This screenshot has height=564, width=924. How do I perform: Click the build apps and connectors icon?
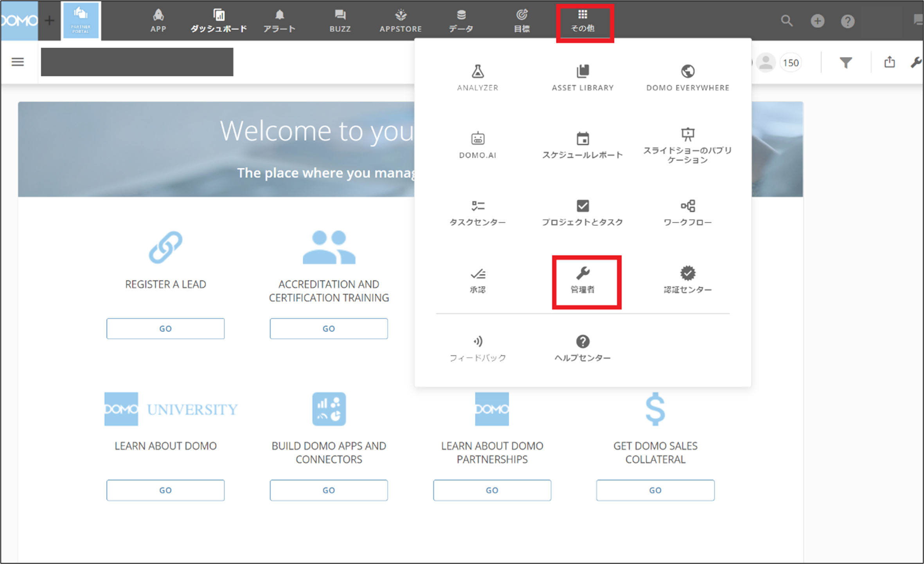click(x=329, y=409)
